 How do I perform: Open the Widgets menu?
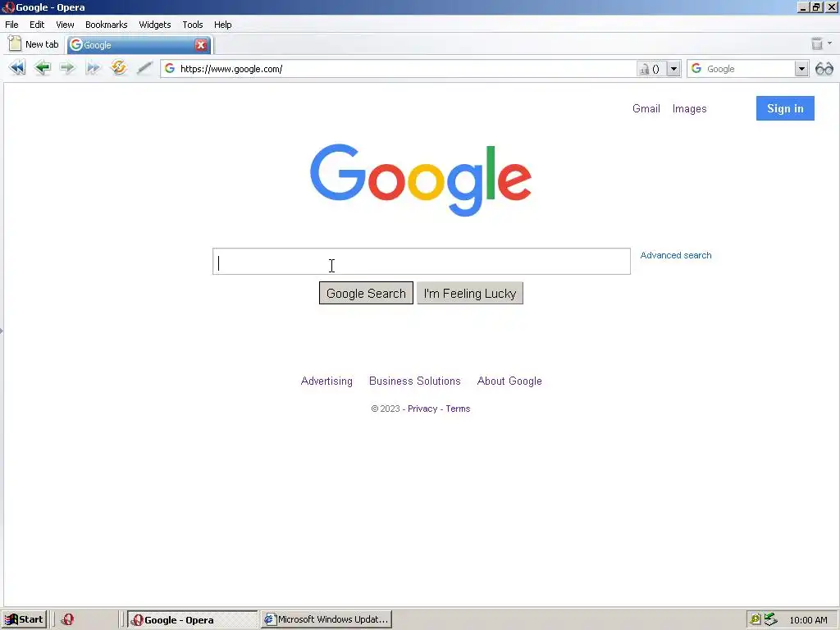click(155, 25)
